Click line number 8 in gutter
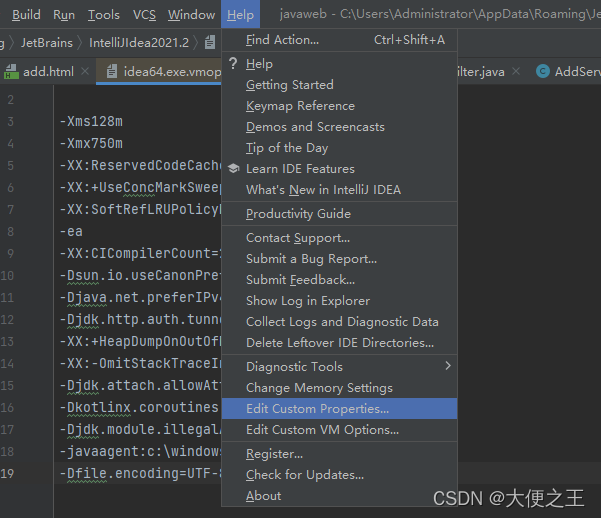601x518 pixels. (x=11, y=232)
